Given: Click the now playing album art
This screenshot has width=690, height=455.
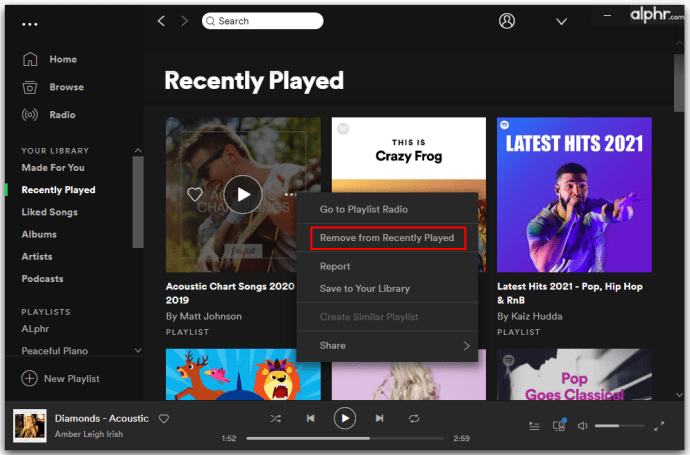Looking at the screenshot, I should [x=29, y=426].
